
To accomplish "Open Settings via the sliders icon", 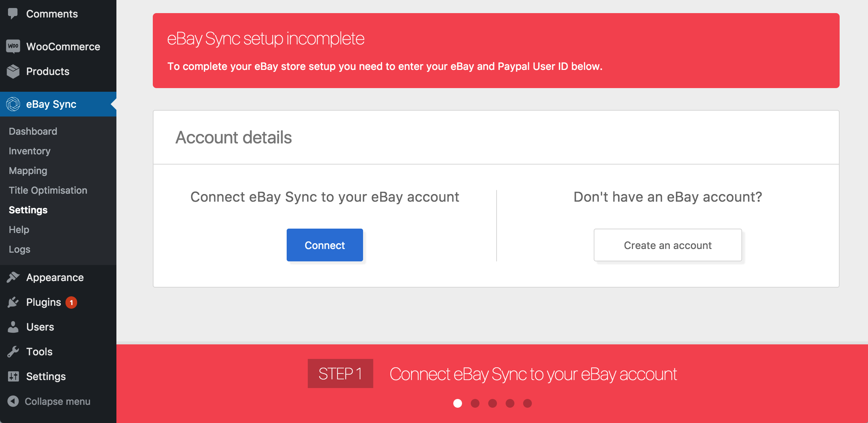I will point(13,376).
